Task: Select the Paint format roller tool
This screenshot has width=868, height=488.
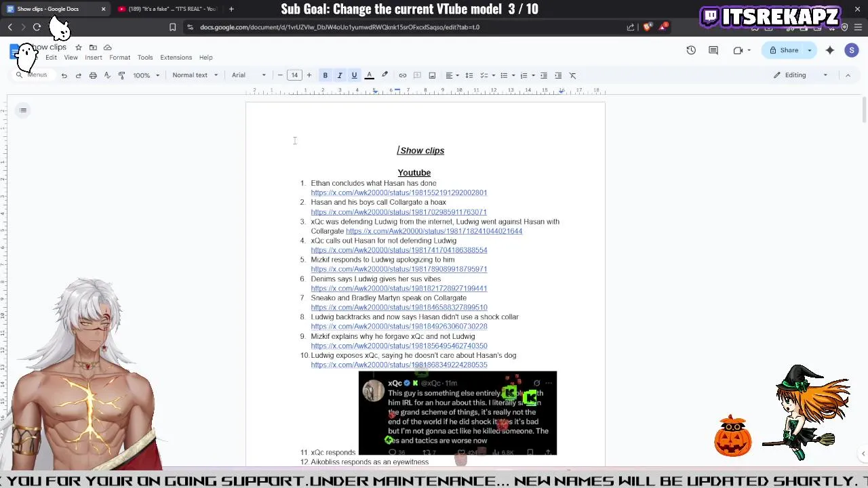Action: coord(121,75)
